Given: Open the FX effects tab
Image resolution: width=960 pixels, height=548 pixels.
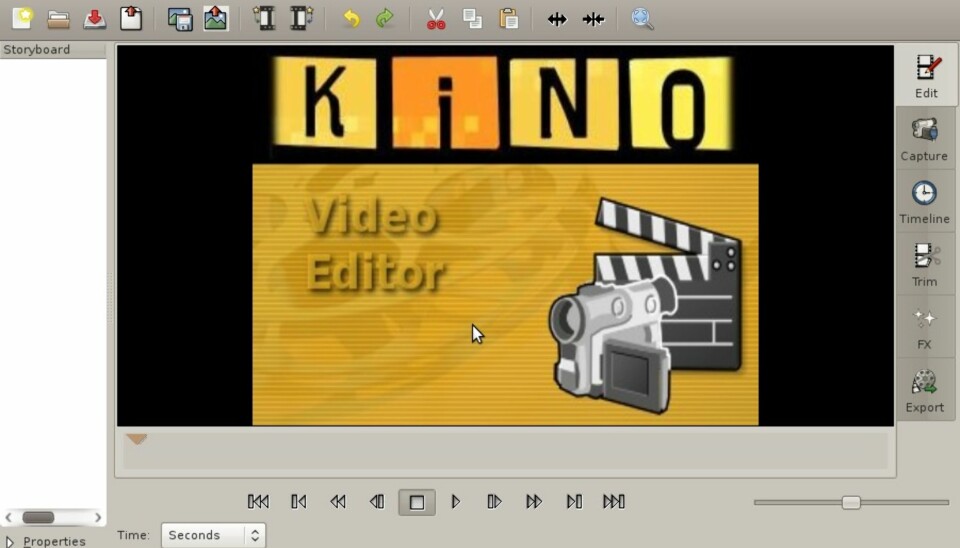Looking at the screenshot, I should [924, 328].
